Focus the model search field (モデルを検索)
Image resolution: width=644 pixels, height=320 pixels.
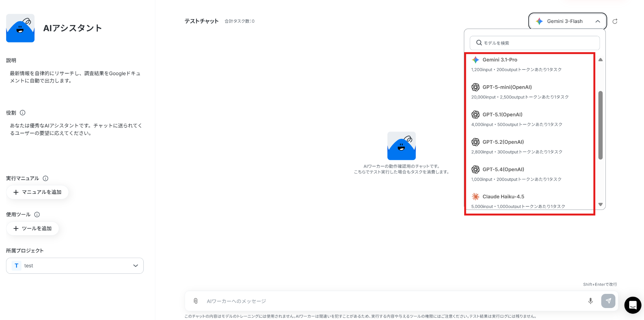coord(535,43)
